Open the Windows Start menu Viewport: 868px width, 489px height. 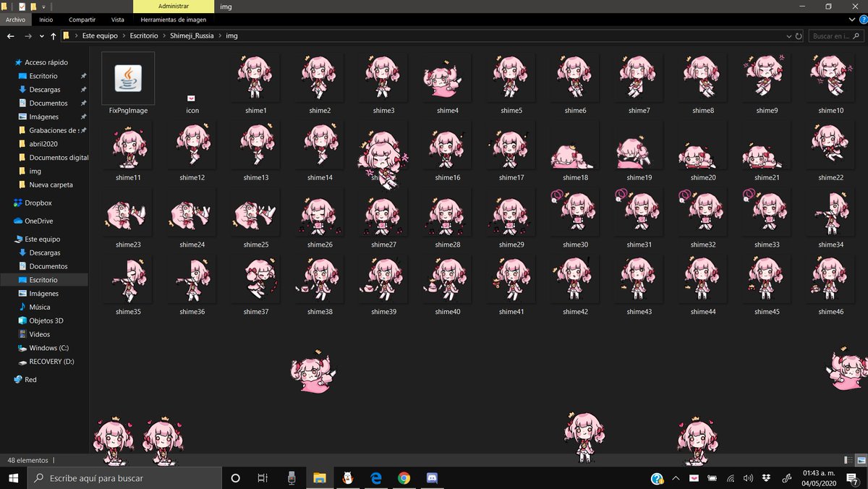click(13, 478)
